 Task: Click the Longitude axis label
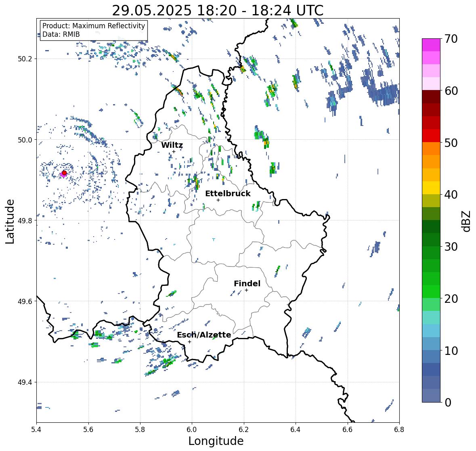click(216, 441)
